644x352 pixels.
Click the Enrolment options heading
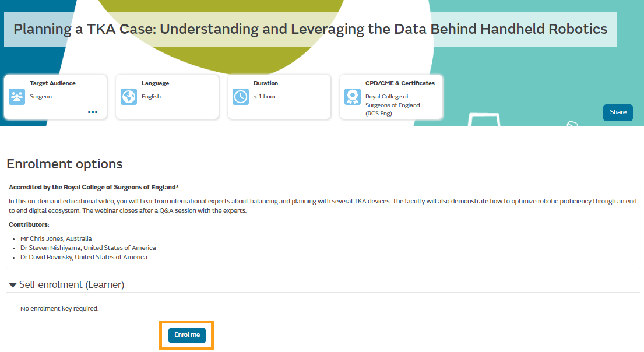point(65,164)
